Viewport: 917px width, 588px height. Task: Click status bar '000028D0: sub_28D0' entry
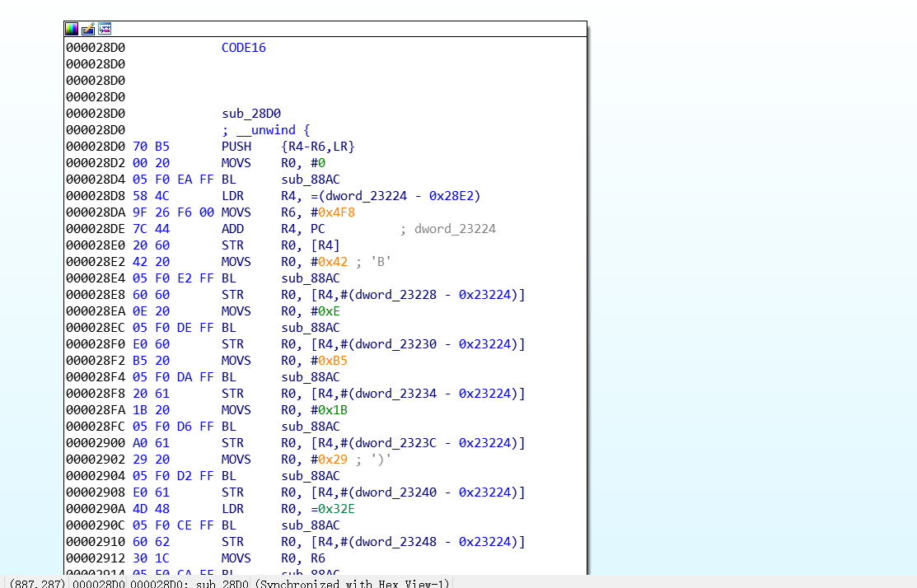pos(190,583)
